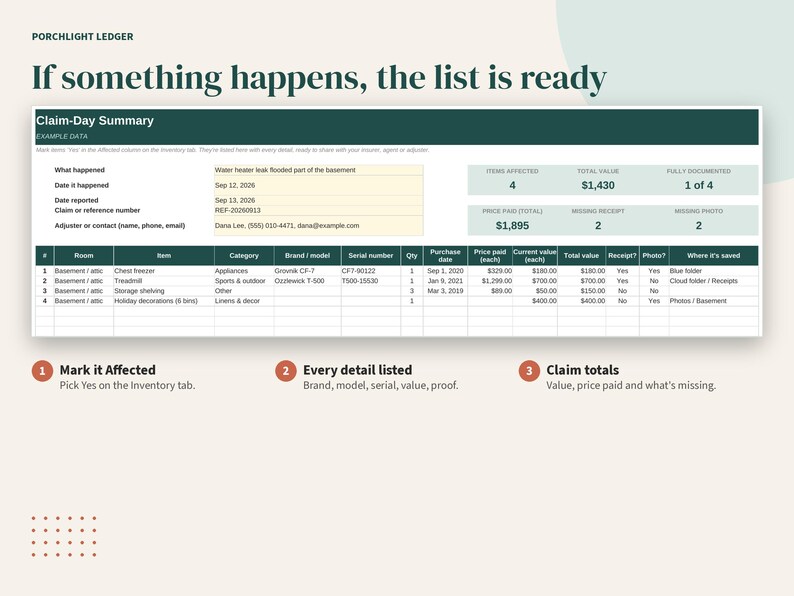Viewport: 794px width, 596px height.
Task: Select the Item column header
Action: click(x=164, y=256)
